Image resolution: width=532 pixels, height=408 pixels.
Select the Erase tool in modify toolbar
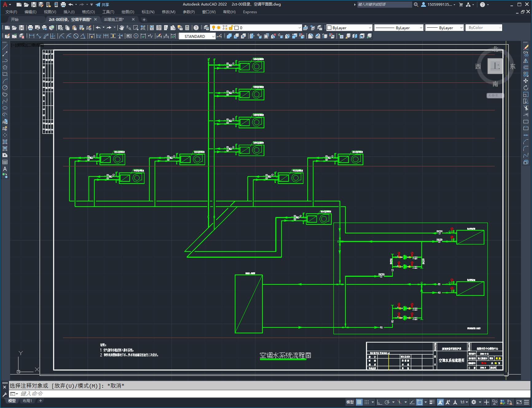(x=526, y=47)
